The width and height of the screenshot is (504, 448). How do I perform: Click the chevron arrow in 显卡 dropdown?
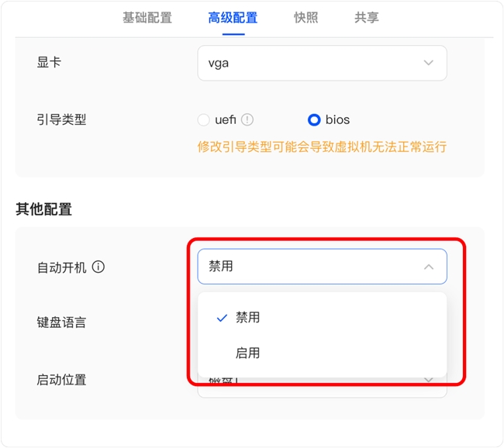click(x=429, y=63)
